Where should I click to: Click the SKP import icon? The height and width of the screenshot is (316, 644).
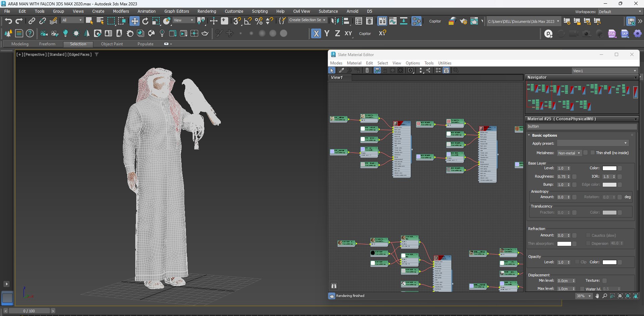[625, 34]
